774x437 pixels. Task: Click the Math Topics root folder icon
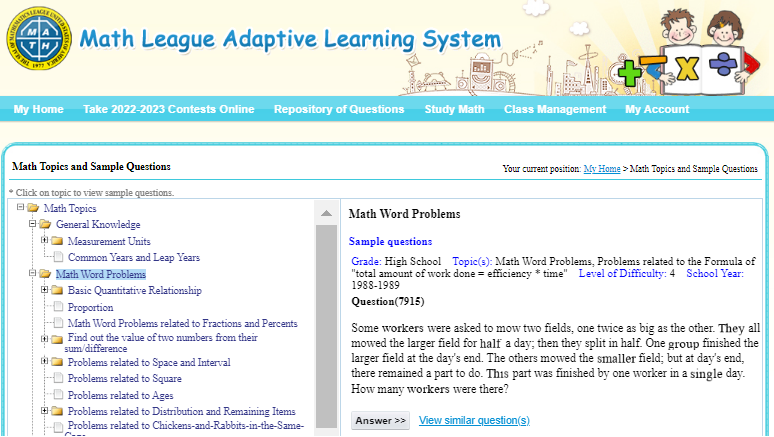point(34,208)
